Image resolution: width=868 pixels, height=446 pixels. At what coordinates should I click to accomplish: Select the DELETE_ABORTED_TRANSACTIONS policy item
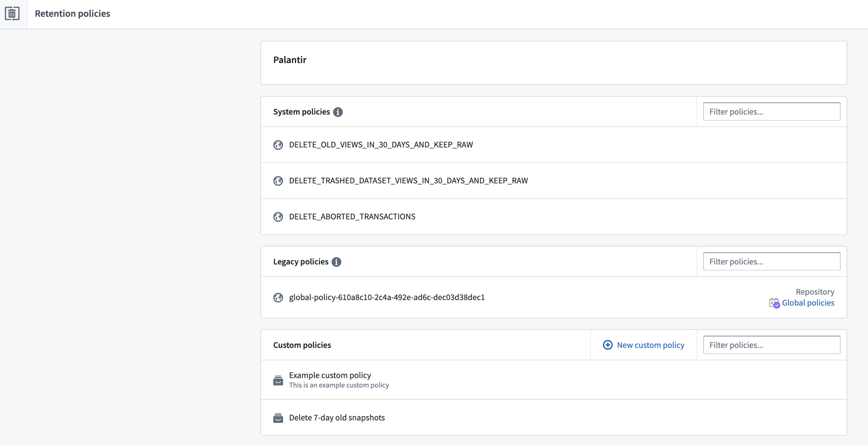[x=352, y=216]
